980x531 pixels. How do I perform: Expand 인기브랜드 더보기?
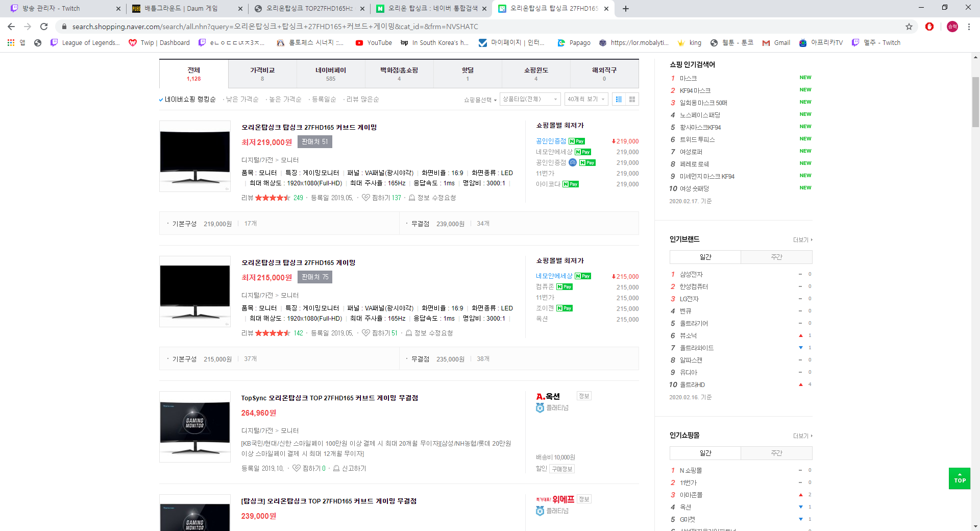click(803, 240)
